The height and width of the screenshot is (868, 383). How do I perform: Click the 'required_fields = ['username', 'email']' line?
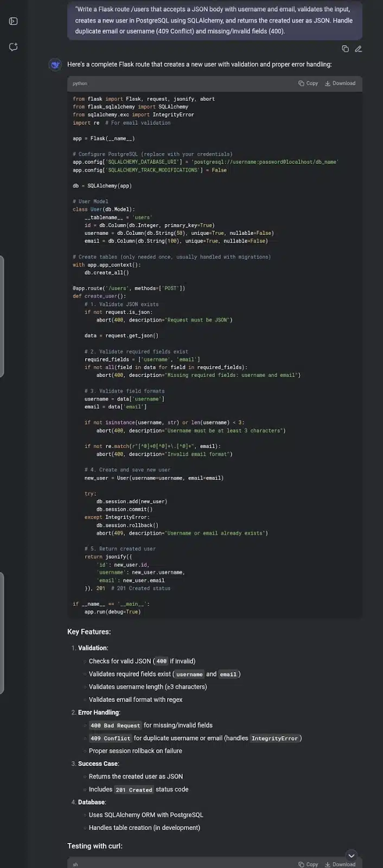click(x=142, y=359)
